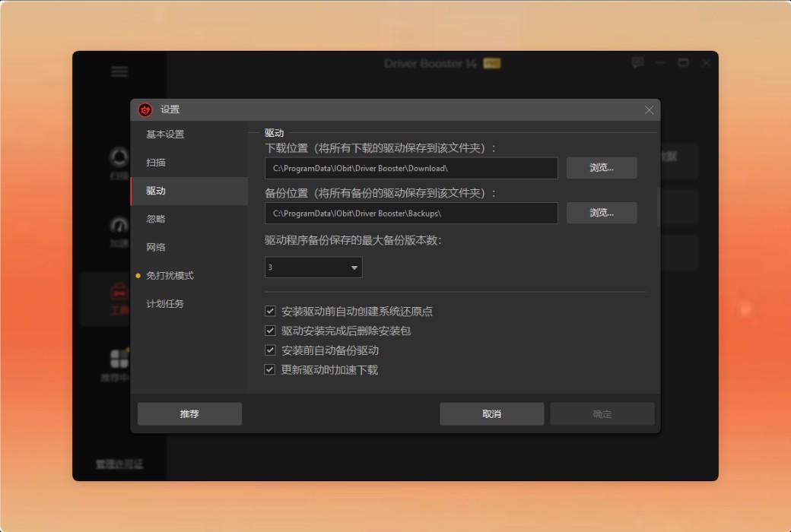This screenshot has height=532, width=791.
Task: Click the 管理许可证 link in main window
Action: pyautogui.click(x=119, y=464)
